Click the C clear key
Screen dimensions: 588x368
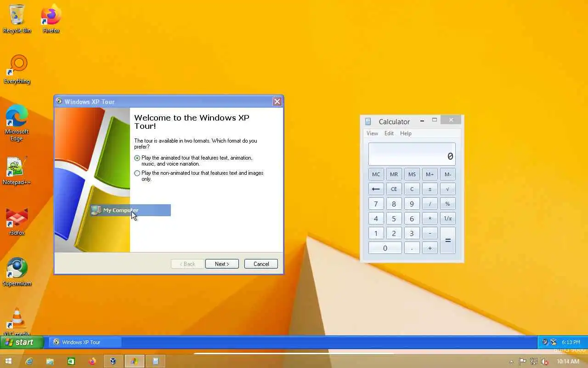[412, 189]
